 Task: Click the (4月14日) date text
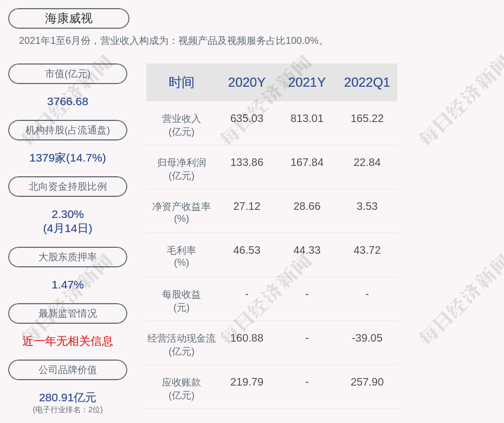click(x=68, y=228)
